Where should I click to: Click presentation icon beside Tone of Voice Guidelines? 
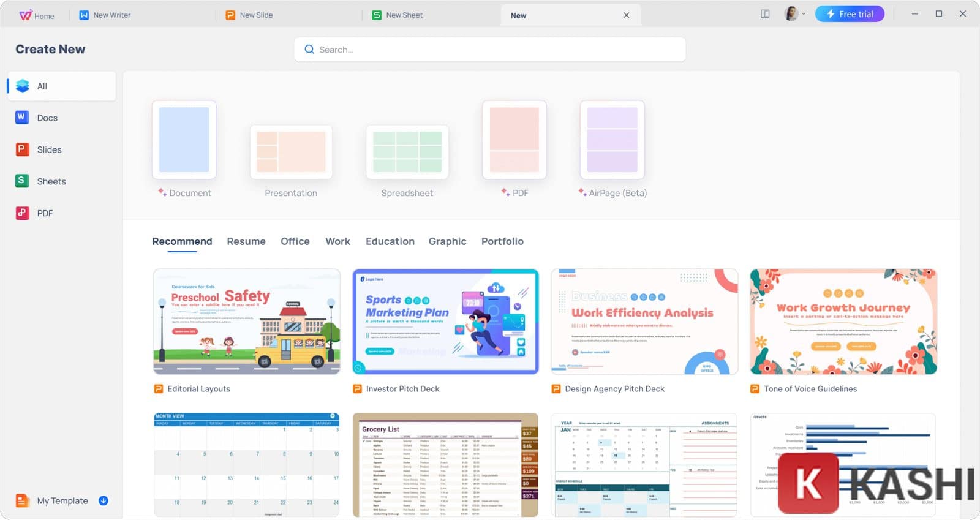(755, 389)
